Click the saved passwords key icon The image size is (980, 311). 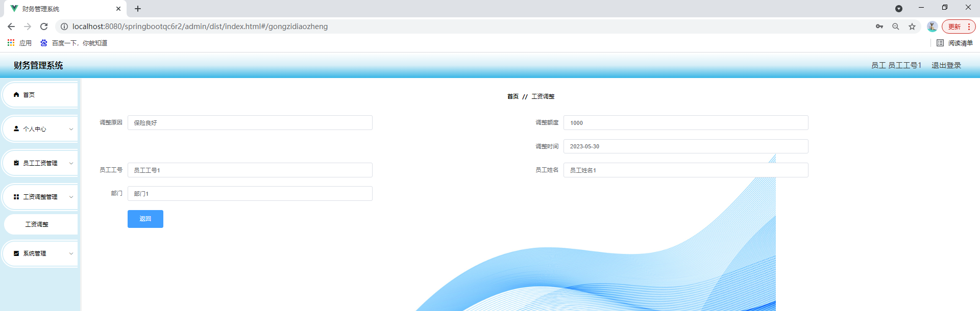pyautogui.click(x=879, y=27)
